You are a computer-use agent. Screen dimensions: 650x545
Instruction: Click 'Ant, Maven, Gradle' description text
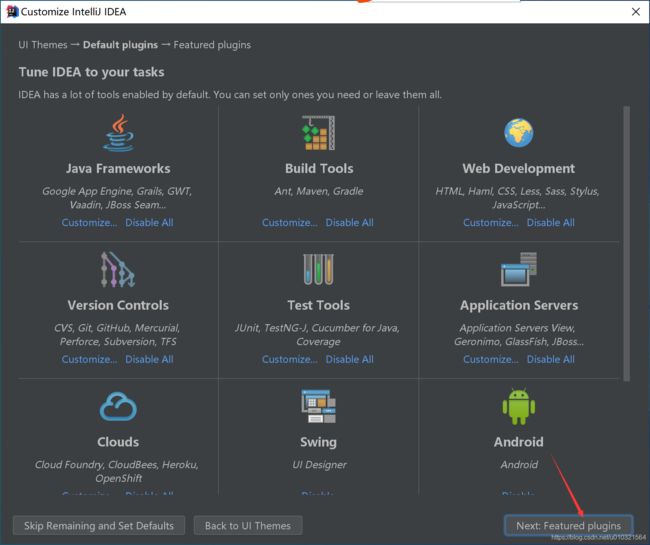[318, 191]
